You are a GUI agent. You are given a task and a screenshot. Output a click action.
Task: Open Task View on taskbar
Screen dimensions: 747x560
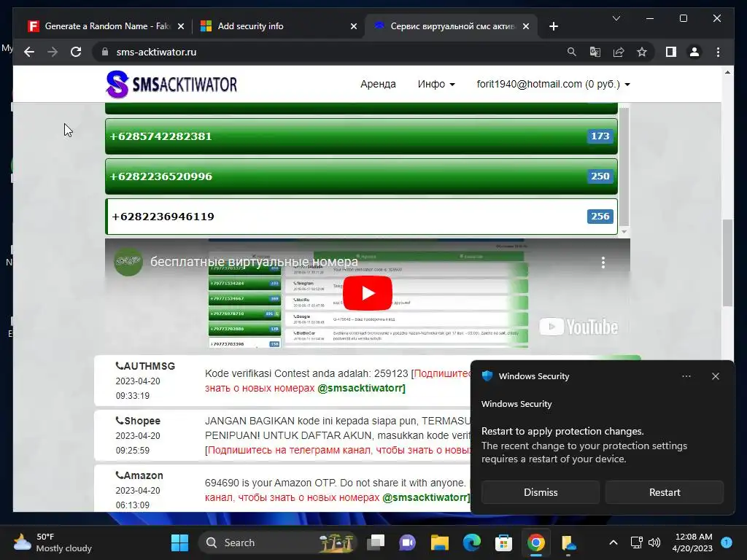[376, 542]
